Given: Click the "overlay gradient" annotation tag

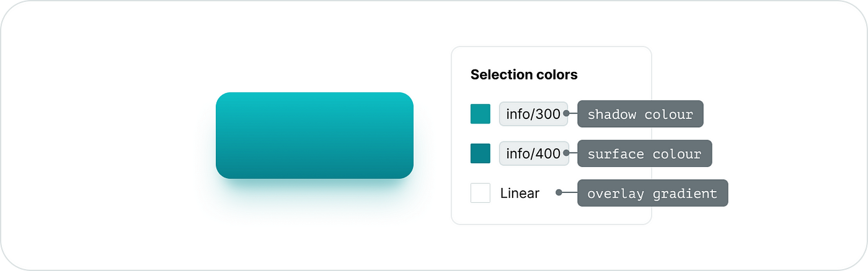Looking at the screenshot, I should [x=652, y=193].
